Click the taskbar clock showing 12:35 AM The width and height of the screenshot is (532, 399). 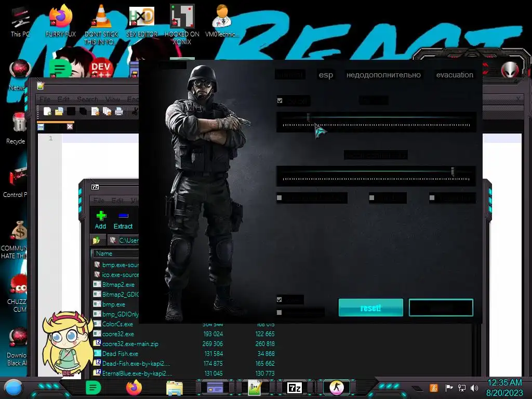(504, 383)
